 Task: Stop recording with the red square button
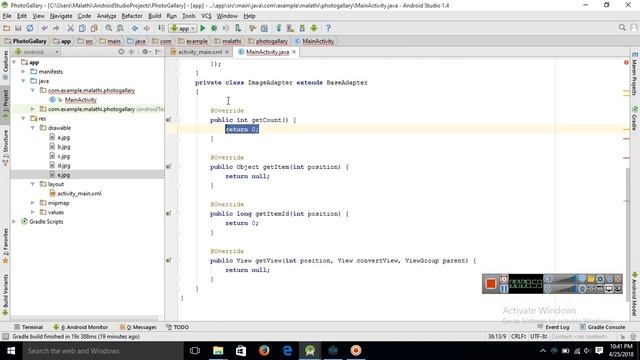(491, 283)
